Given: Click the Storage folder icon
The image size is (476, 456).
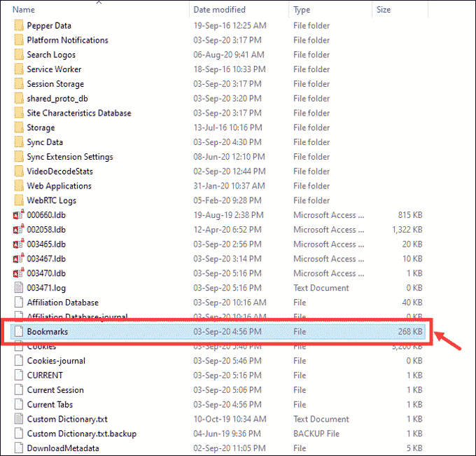Looking at the screenshot, I should (x=19, y=127).
